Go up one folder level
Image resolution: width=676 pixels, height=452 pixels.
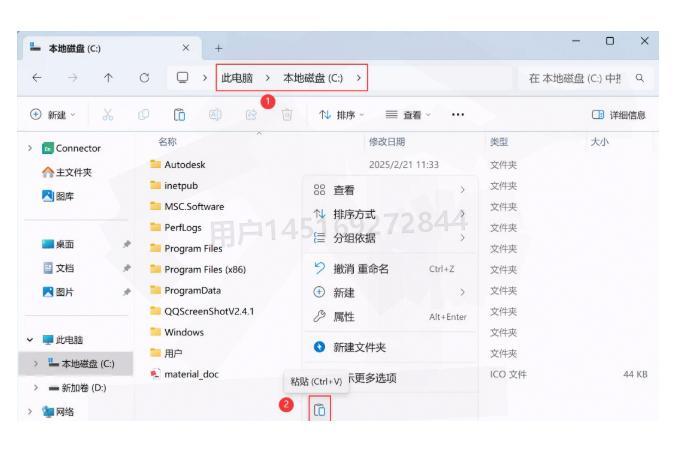[108, 78]
